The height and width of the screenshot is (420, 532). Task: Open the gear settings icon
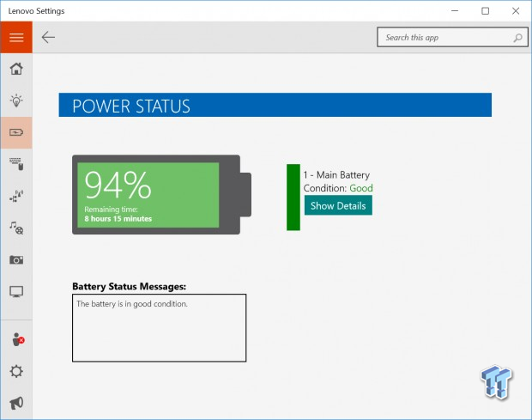click(16, 371)
